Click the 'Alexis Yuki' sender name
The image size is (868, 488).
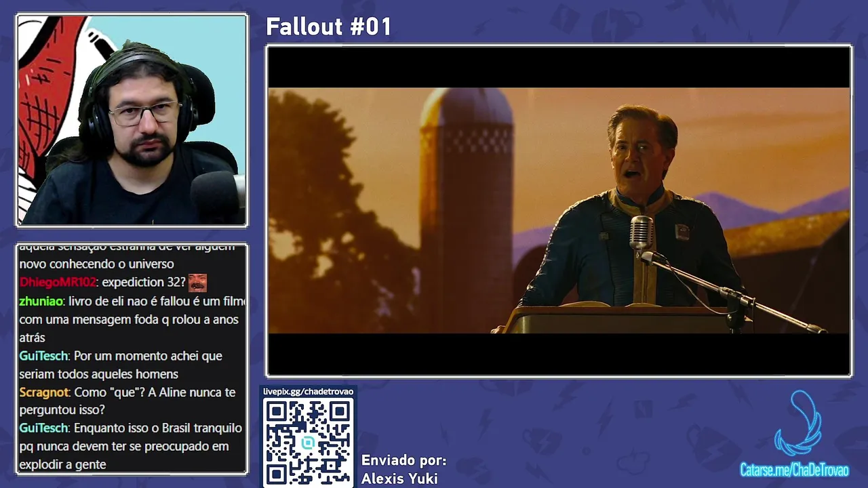coord(399,479)
